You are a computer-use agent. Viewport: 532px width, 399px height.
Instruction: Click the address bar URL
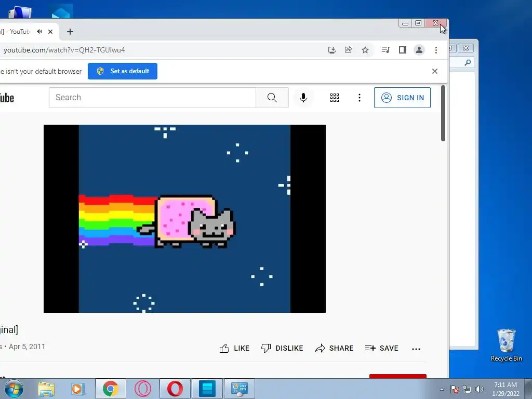point(64,50)
